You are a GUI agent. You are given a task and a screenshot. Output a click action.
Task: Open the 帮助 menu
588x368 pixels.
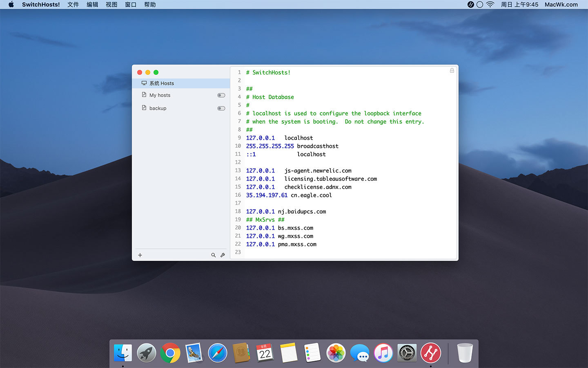[150, 4]
